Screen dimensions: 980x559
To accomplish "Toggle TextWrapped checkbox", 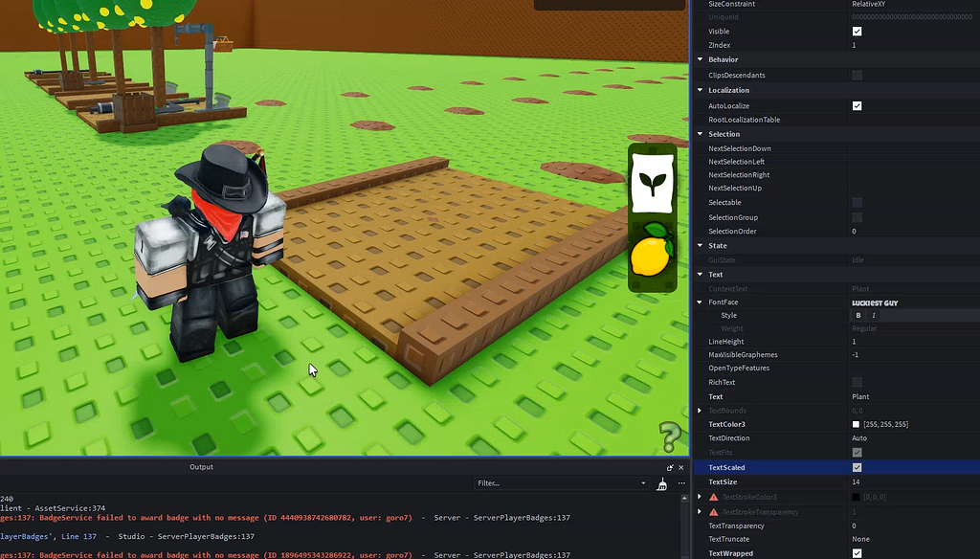I will coord(857,553).
